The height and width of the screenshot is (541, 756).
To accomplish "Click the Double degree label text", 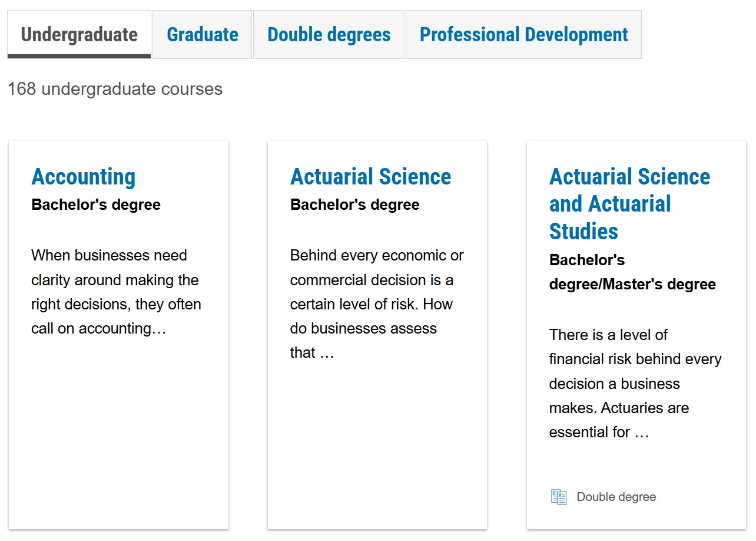I will [x=616, y=497].
